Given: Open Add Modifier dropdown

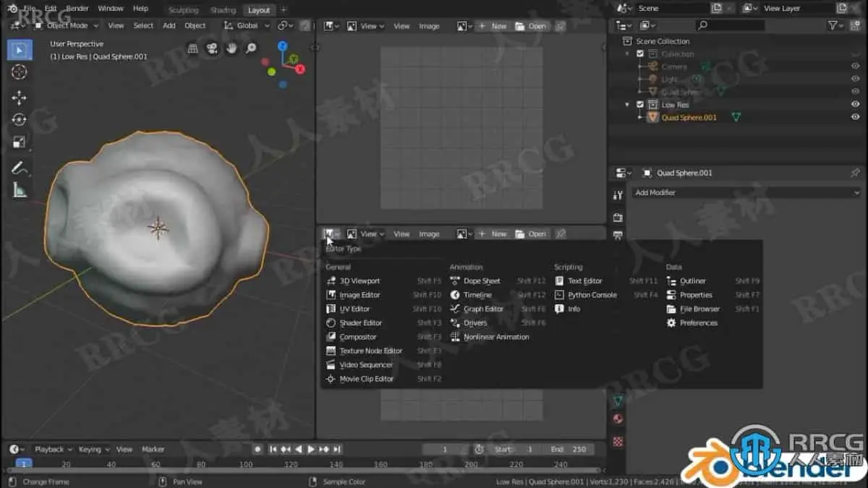Looking at the screenshot, I should coord(746,192).
